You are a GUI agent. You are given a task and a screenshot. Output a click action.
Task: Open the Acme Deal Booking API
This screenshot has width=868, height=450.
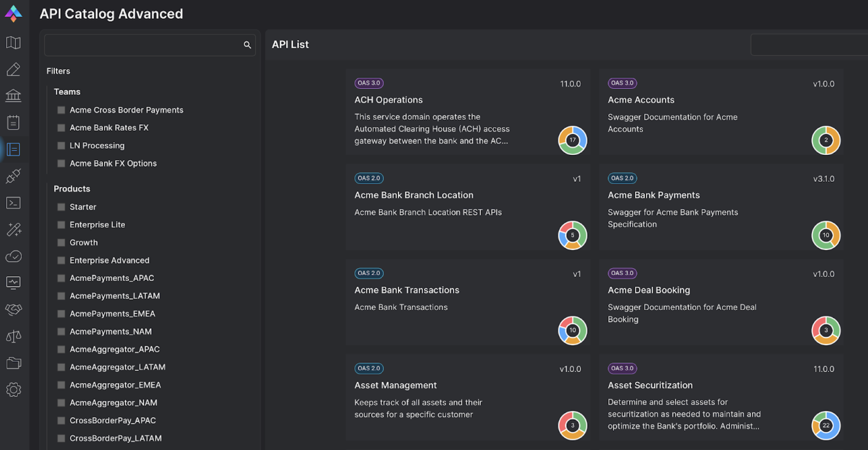coord(649,290)
